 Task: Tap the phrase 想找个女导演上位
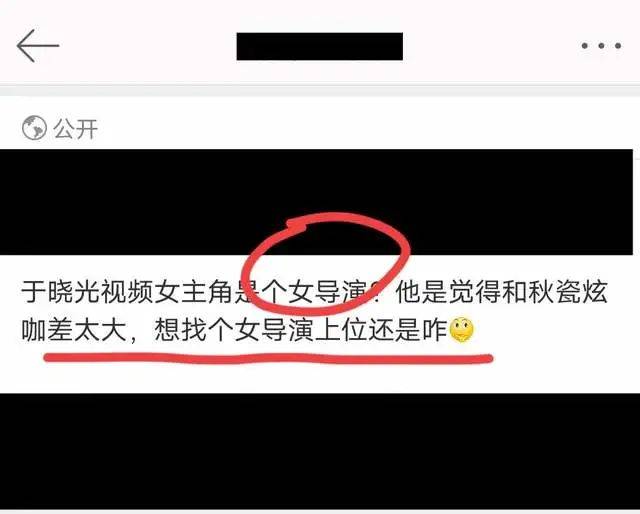(x=260, y=329)
